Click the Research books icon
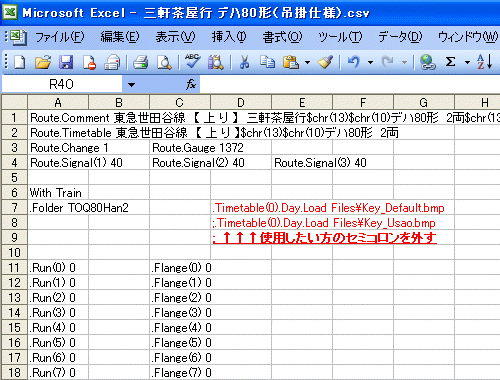The height and width of the screenshot is (380, 500). pos(216,62)
